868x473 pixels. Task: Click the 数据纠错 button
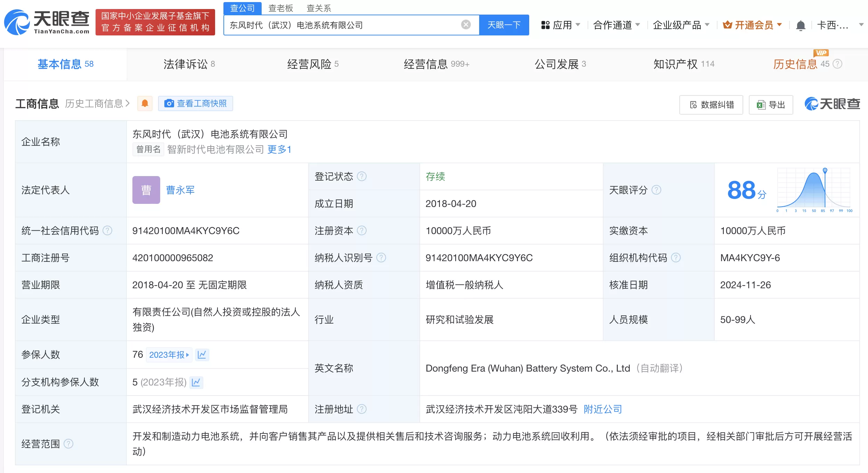711,105
